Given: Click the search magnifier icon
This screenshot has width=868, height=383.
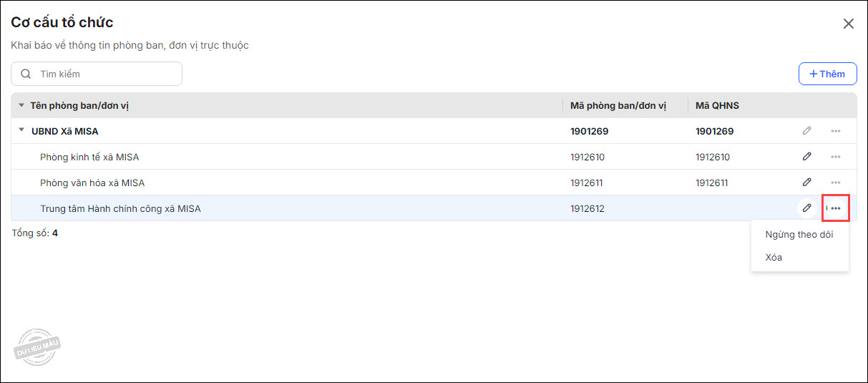Looking at the screenshot, I should (26, 74).
